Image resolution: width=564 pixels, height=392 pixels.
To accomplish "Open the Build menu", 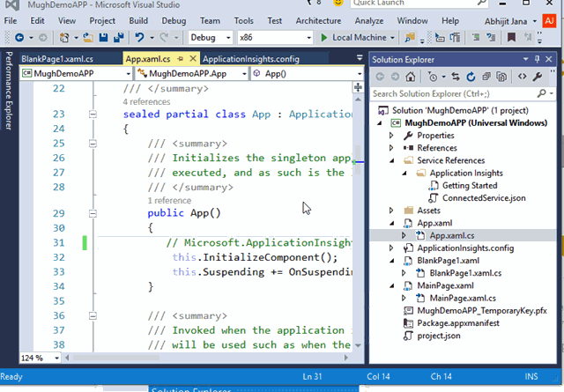I will 138,21.
